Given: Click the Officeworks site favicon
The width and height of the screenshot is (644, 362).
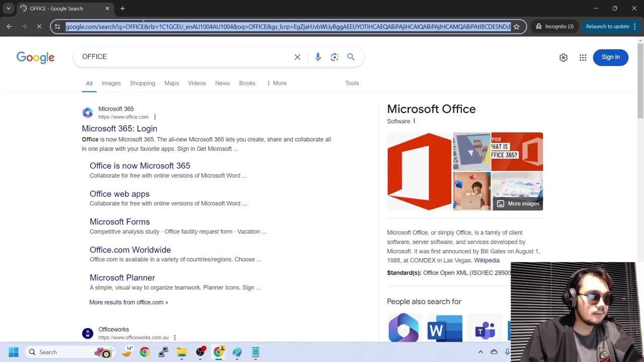Looking at the screenshot, I should (x=88, y=333).
